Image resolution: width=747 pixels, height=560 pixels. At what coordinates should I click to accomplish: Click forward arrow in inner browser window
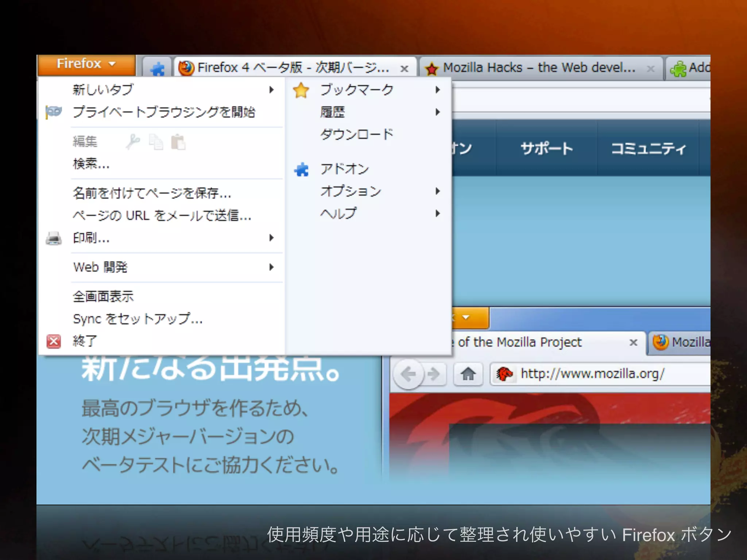[x=434, y=374]
